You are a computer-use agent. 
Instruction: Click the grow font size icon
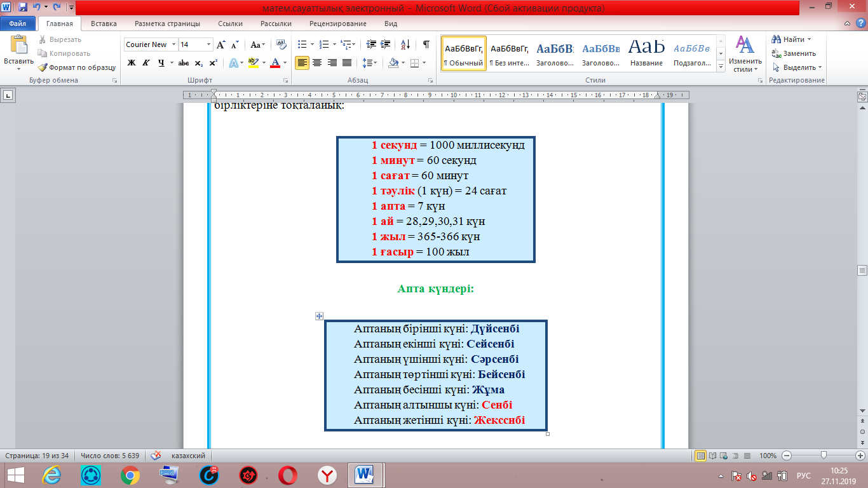pos(220,44)
